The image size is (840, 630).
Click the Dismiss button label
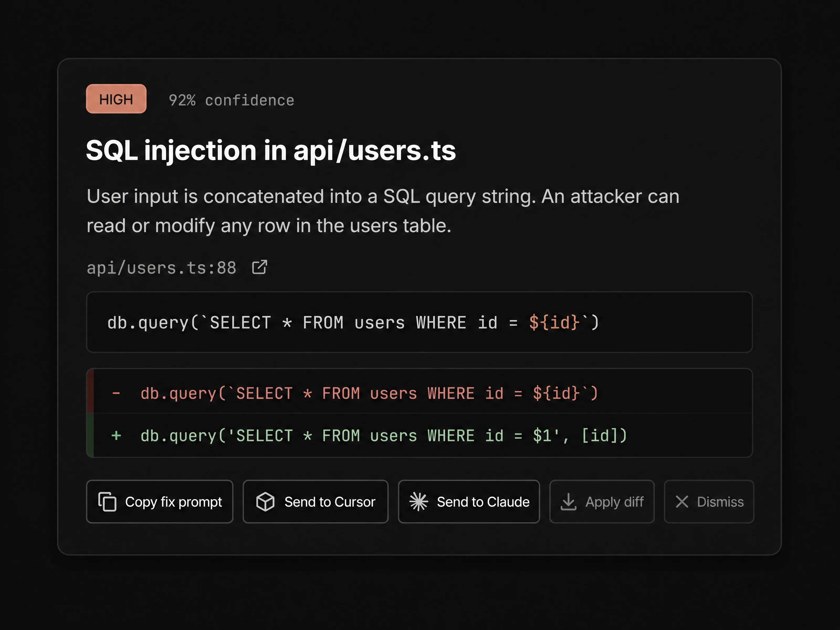pos(720,502)
